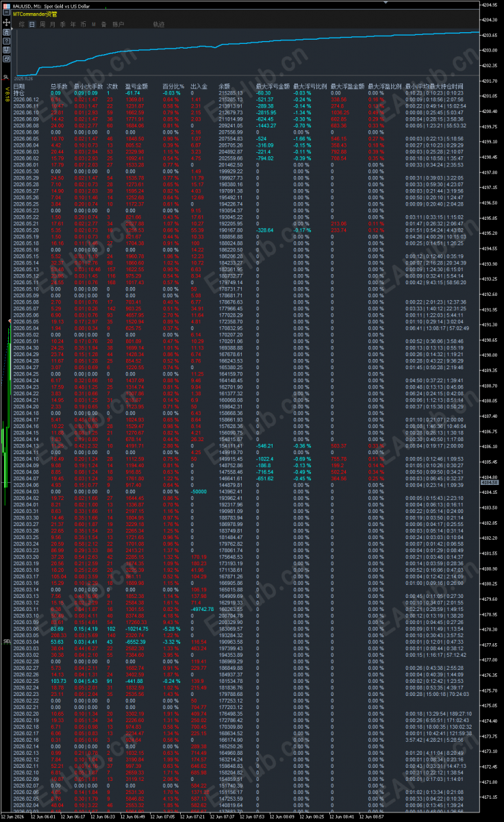Click the -49742.78 withdrawal value
The height and width of the screenshot is (822, 504).
click(x=203, y=608)
